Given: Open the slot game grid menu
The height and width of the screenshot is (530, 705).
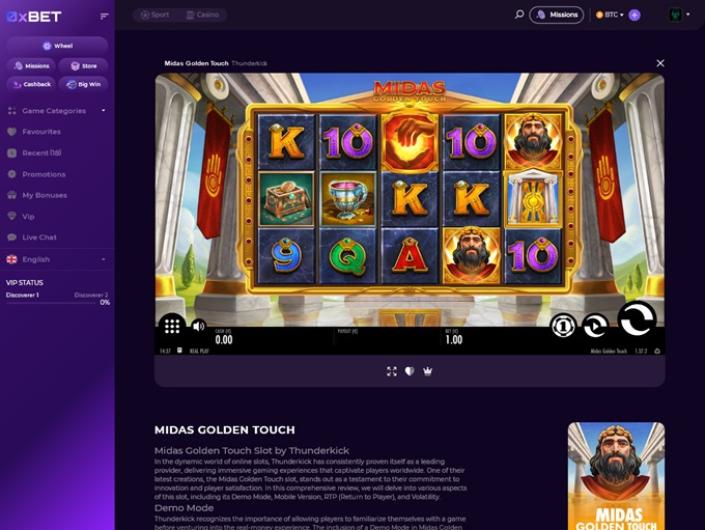Looking at the screenshot, I should click(x=172, y=325).
